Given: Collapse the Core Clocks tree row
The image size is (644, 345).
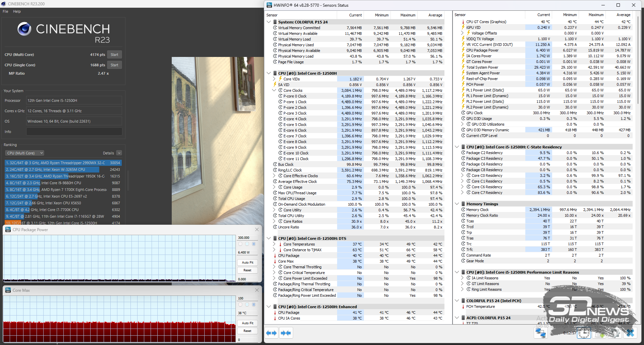Looking at the screenshot, I should click(x=274, y=90).
